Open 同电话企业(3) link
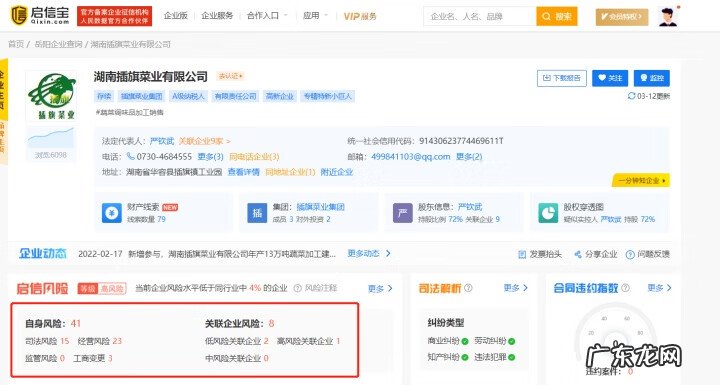Image resolution: width=720 pixels, height=385 pixels. pyautogui.click(x=254, y=157)
